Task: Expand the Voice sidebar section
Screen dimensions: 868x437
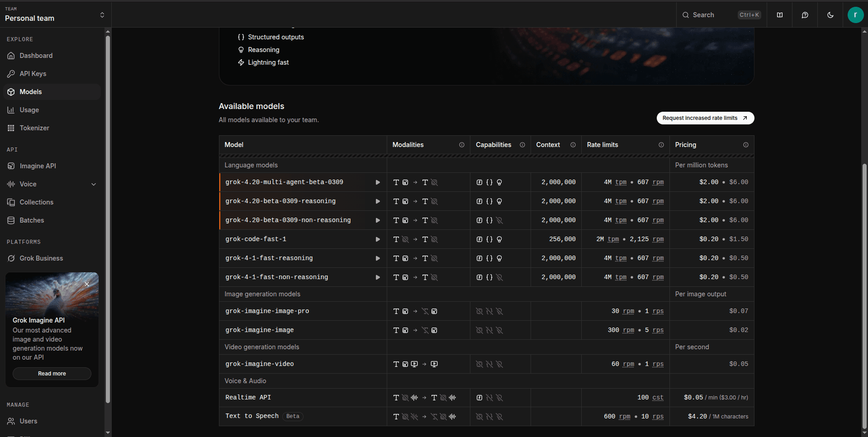Action: [94, 184]
